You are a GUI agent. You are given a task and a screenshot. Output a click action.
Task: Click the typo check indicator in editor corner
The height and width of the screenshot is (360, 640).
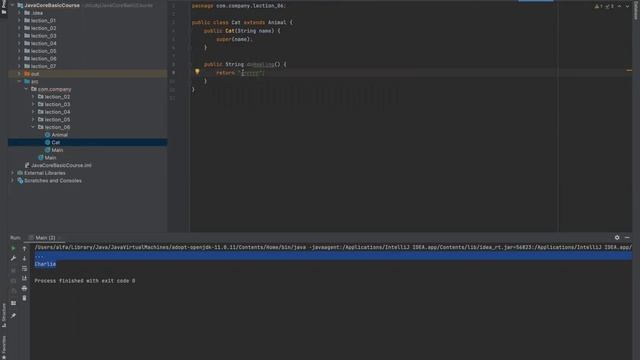609,6
